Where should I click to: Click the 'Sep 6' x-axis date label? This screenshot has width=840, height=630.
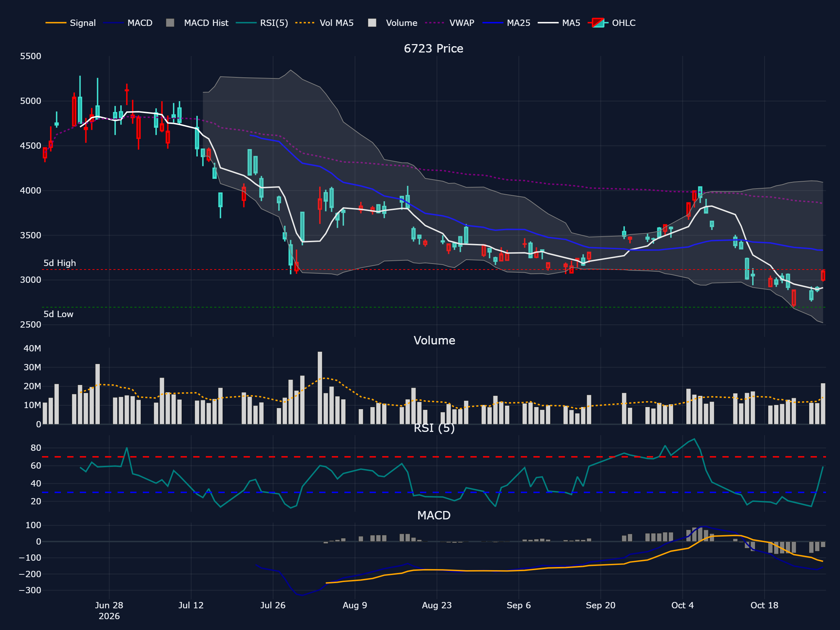pyautogui.click(x=519, y=605)
